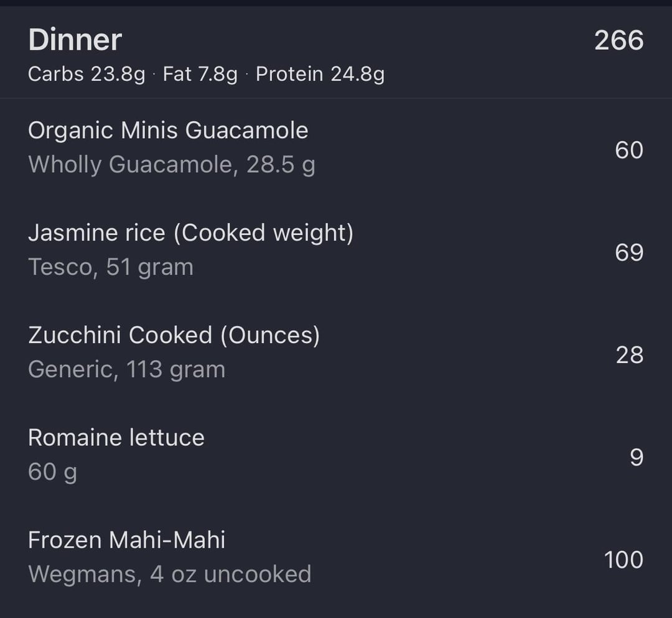The image size is (672, 618).
Task: Tap the 60 g serving under Romaine lettuce
Action: [x=52, y=473]
